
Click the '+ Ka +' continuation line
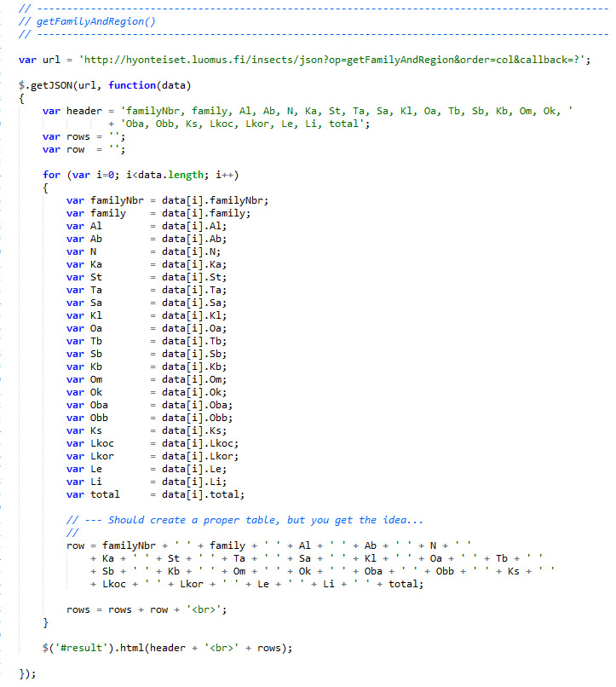point(316,558)
